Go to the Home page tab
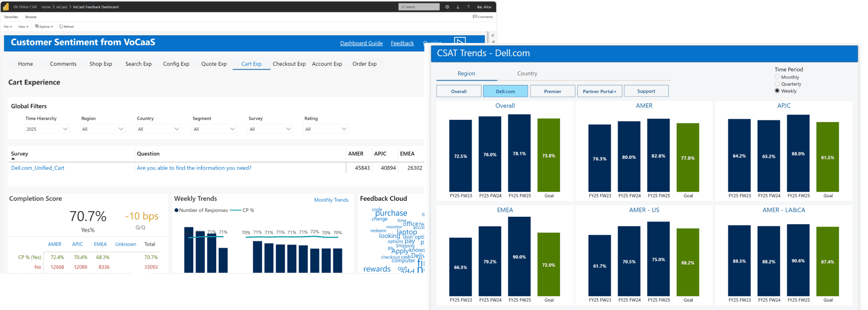Image resolution: width=868 pixels, height=310 pixels. [26, 64]
